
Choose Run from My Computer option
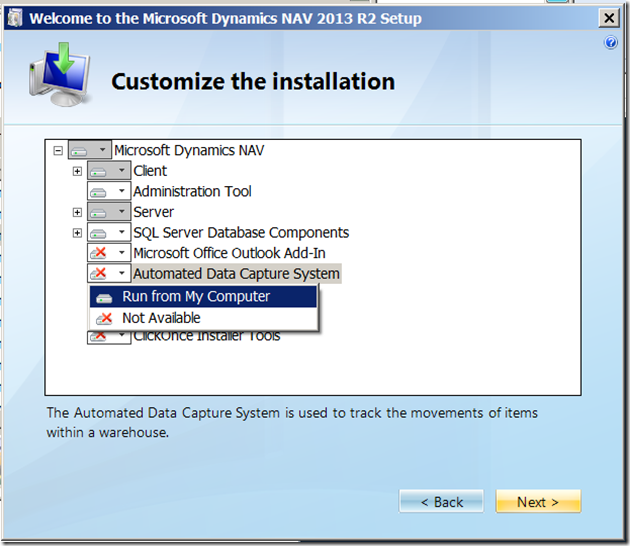point(203,297)
